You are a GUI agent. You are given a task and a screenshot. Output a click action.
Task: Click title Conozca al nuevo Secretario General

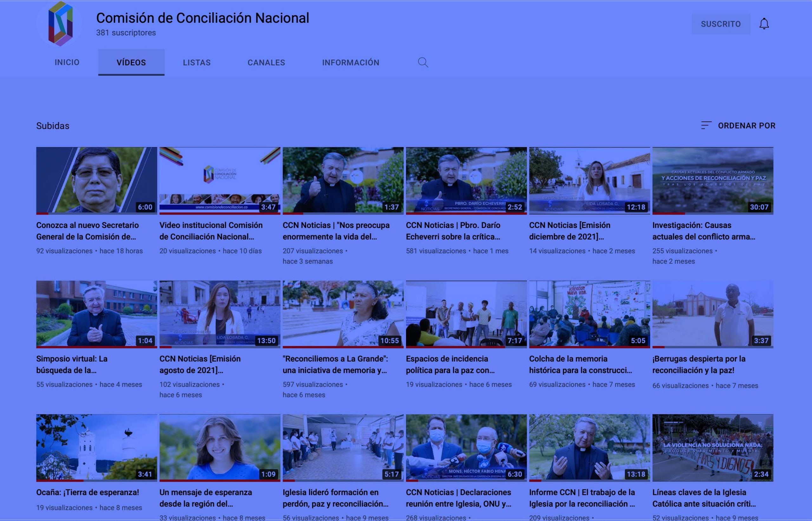(x=87, y=231)
